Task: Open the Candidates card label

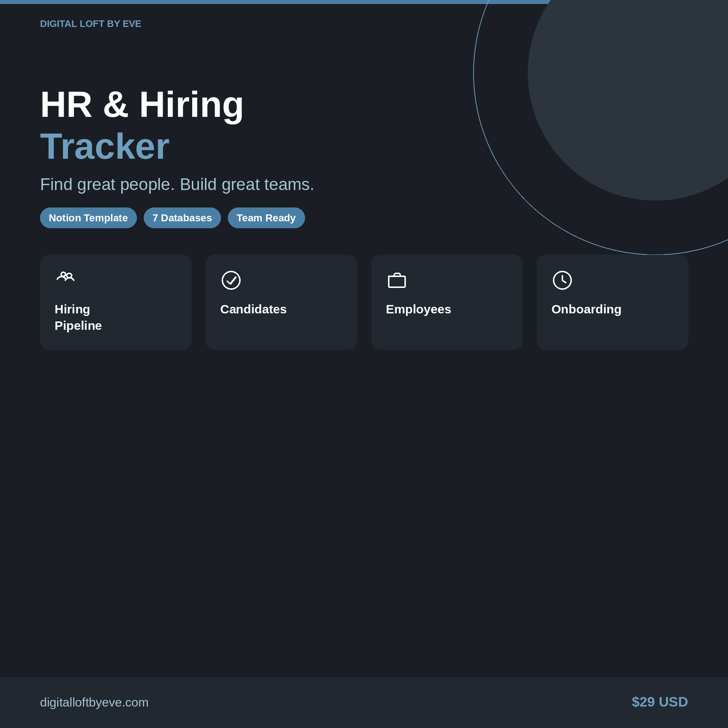Action: pos(253,309)
